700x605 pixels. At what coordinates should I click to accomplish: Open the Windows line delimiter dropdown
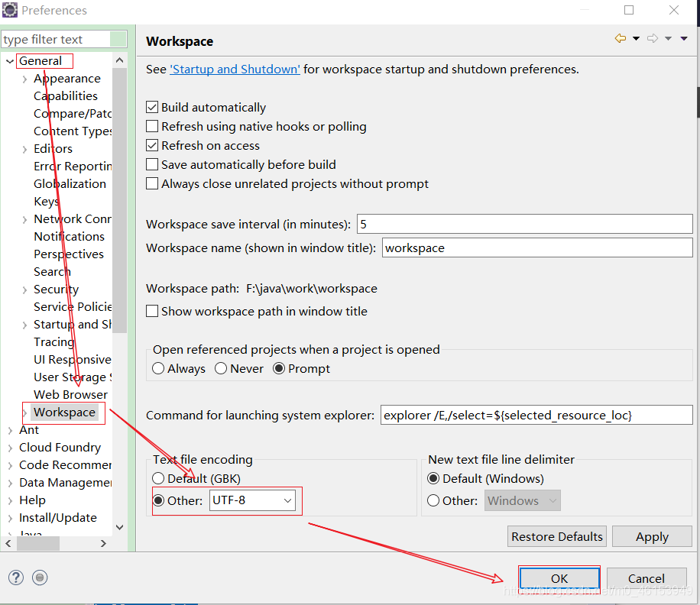tap(522, 500)
